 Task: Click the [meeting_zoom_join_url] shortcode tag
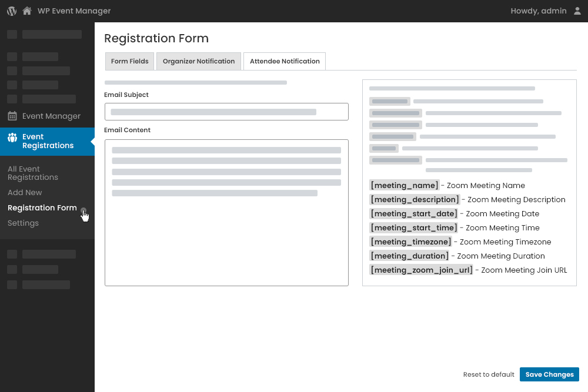pyautogui.click(x=421, y=270)
